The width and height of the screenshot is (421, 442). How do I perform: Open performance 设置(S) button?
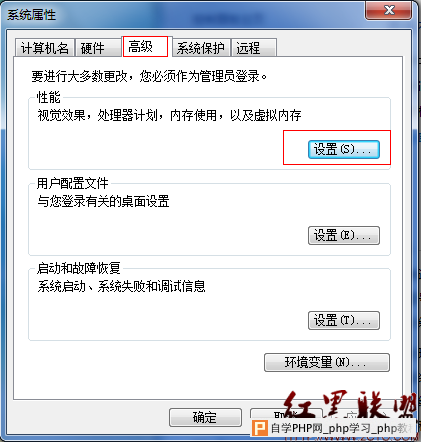pyautogui.click(x=344, y=149)
